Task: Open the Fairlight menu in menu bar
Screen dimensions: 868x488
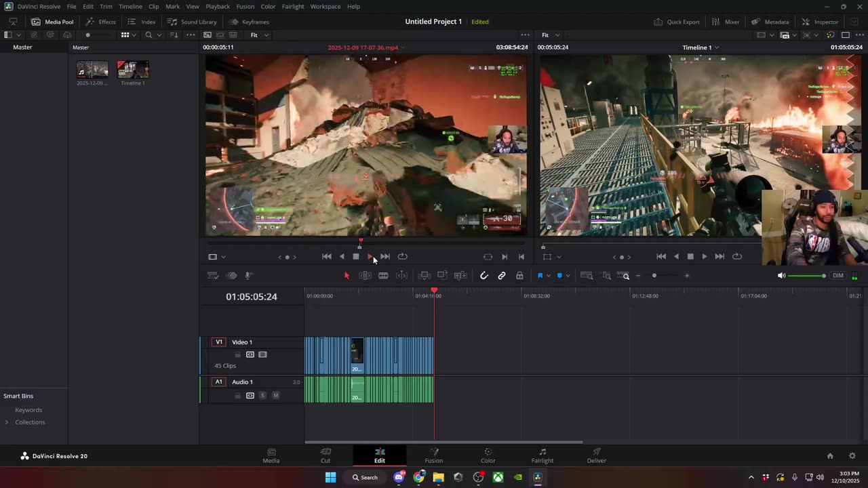Action: [x=293, y=7]
